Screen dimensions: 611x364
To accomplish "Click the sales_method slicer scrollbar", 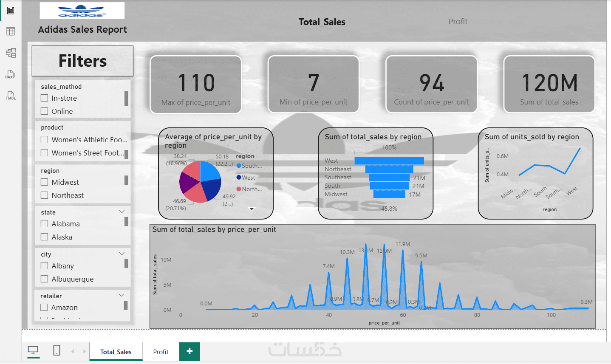I will [126, 99].
